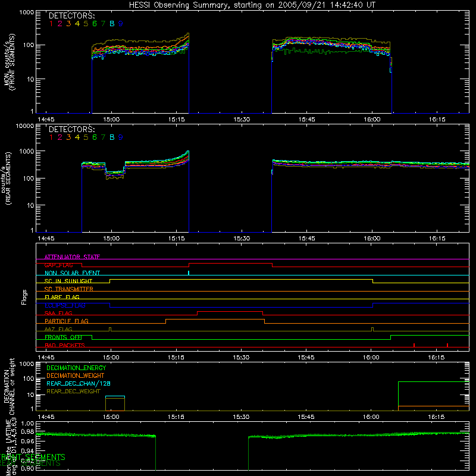Click 15:00 time tick under front segments panel
Screen dimensions: 476x476
click(111, 120)
